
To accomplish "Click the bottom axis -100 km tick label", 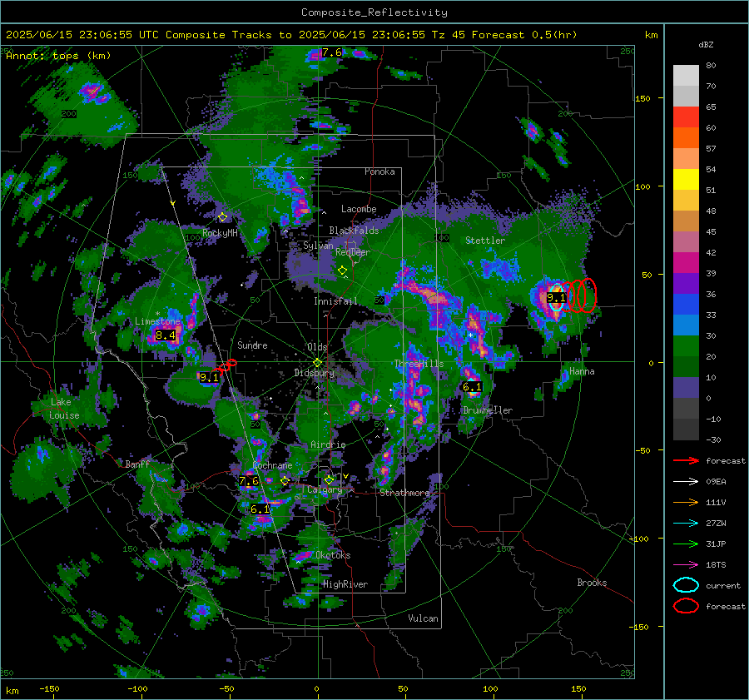I will (x=137, y=689).
